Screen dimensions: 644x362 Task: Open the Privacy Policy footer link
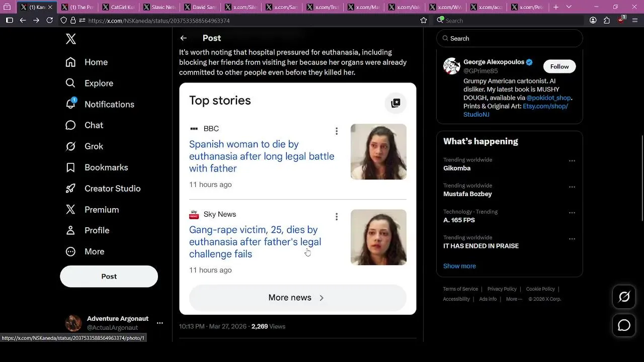(502, 289)
